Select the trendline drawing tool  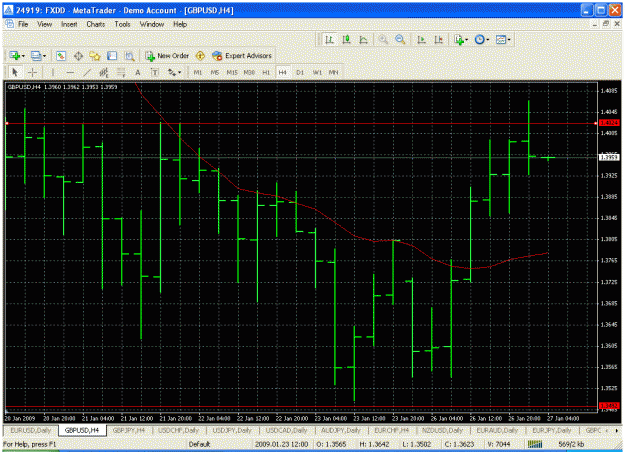[x=87, y=72]
